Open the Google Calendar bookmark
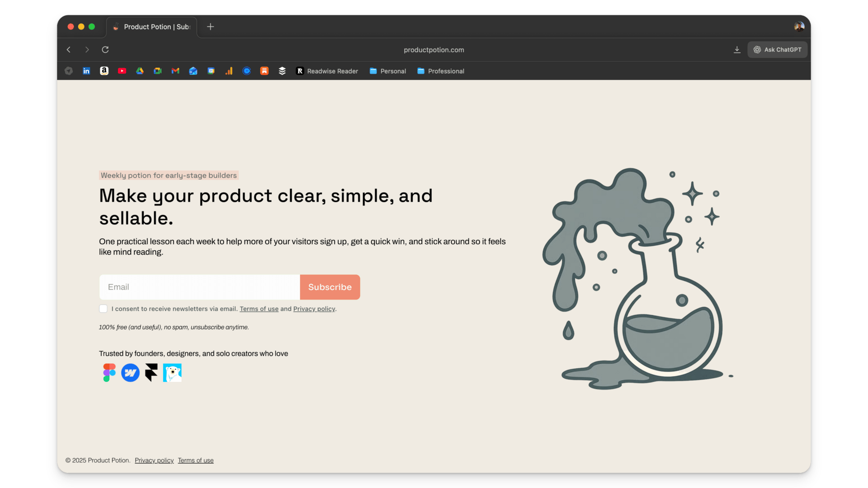The image size is (868, 488). click(211, 71)
